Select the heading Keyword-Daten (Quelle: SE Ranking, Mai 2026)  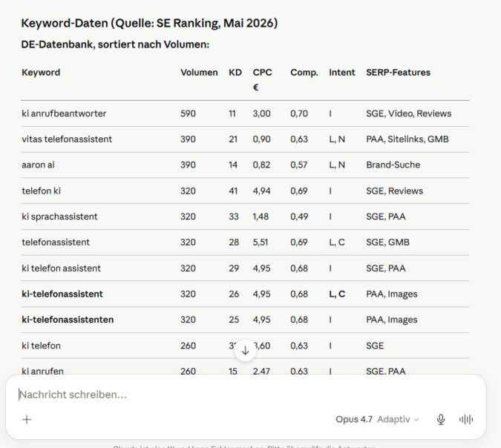(x=149, y=23)
